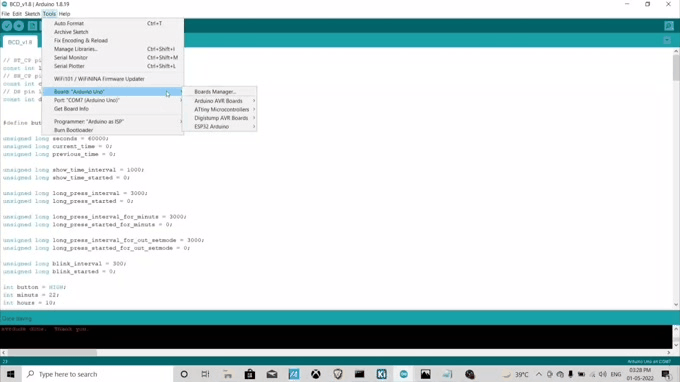Expand ATtiny Microcontrollers submenu
This screenshot has height=382, width=680.
click(219, 109)
